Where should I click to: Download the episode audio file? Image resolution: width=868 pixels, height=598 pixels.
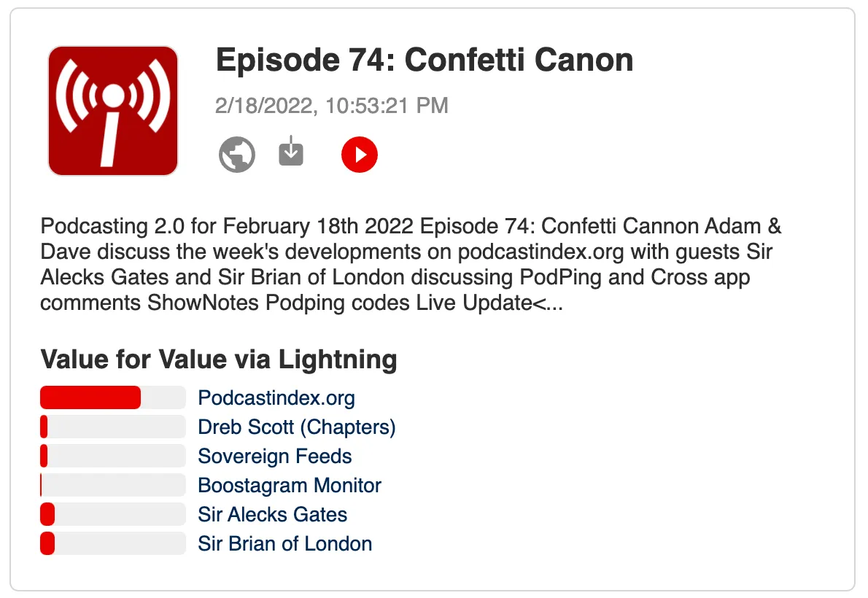(x=291, y=151)
